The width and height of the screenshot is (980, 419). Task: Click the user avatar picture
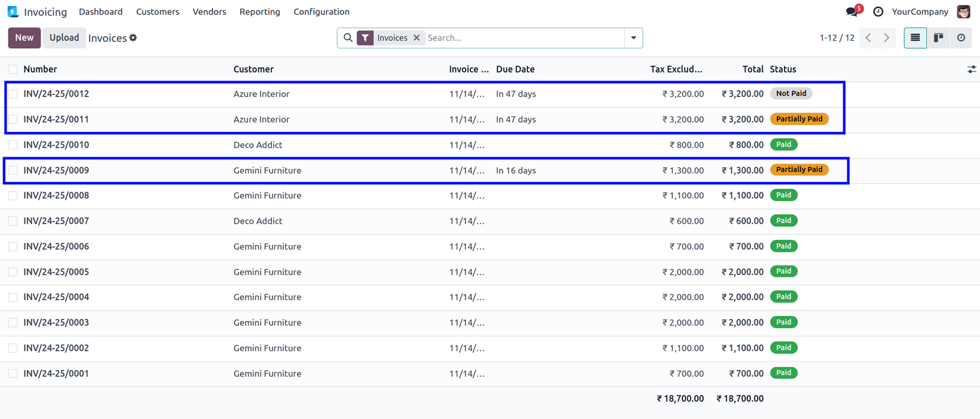(x=963, y=12)
